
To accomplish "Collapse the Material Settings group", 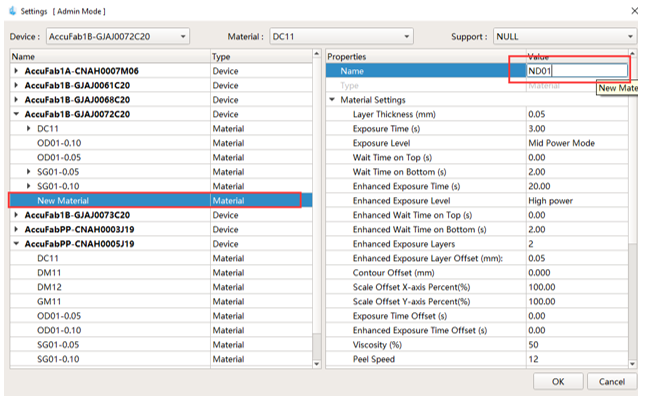I will click(x=332, y=100).
